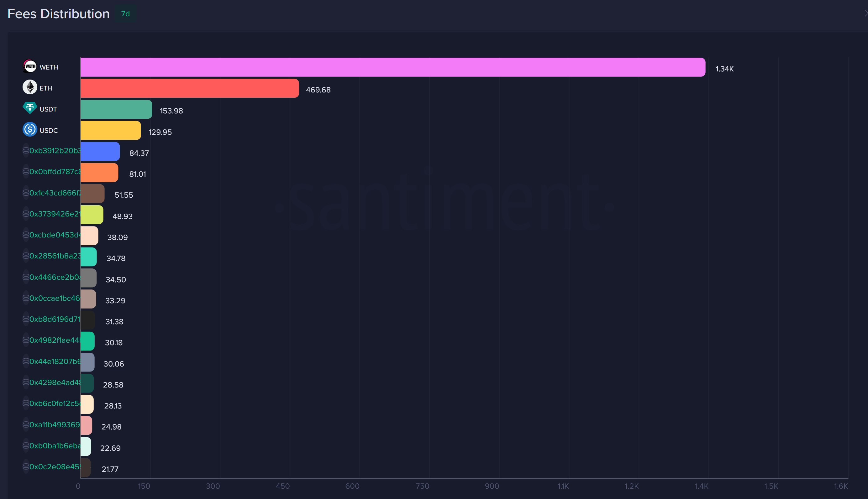Screen dimensions: 868x499
Task: Click the red ETH fees bar
Action: pyautogui.click(x=189, y=88)
